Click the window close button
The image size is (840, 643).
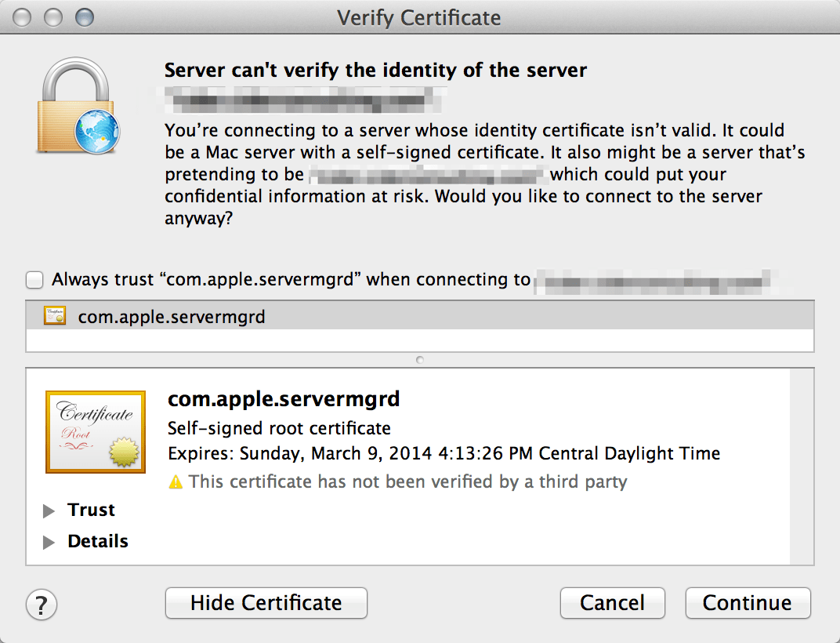point(22,17)
